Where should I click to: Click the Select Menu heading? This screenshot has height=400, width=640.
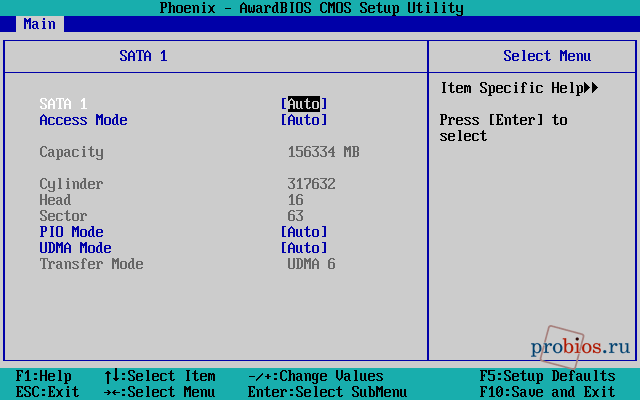coord(547,56)
